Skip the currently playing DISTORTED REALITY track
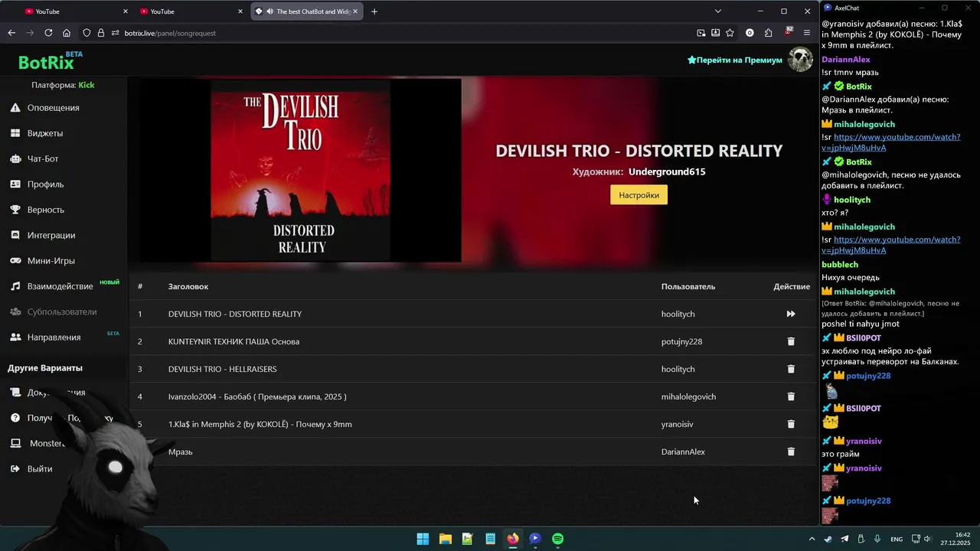 [791, 314]
